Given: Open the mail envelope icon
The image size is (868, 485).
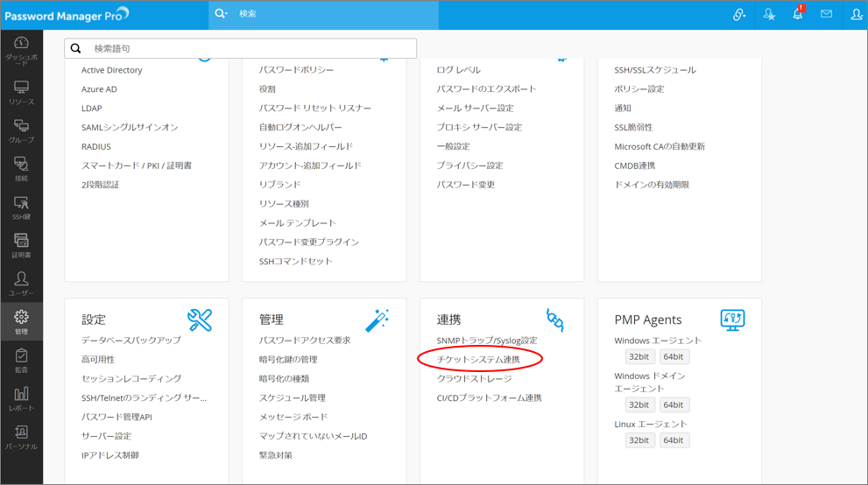Looking at the screenshot, I should (x=826, y=15).
